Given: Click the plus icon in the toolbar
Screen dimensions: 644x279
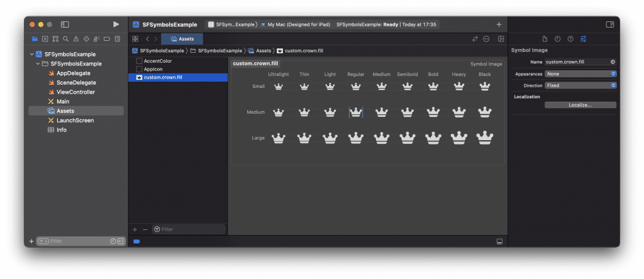Looking at the screenshot, I should (x=499, y=25).
